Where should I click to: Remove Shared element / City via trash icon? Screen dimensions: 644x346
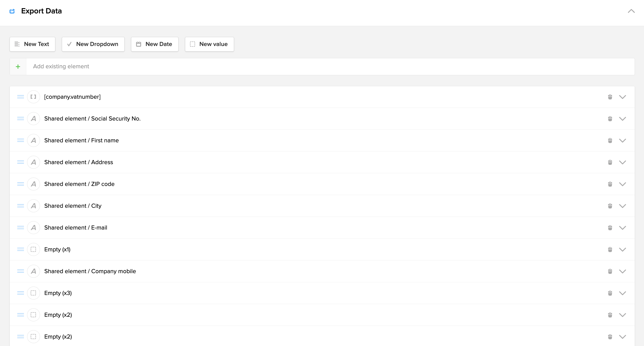(610, 206)
